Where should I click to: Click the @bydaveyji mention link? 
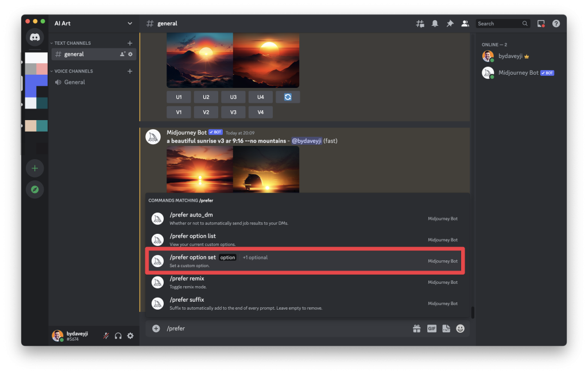(307, 141)
